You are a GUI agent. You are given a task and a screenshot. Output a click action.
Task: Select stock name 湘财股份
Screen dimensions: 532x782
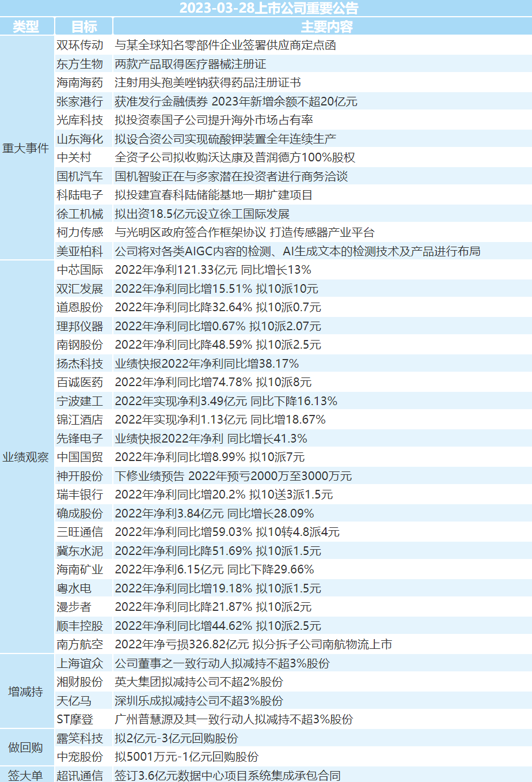[80, 682]
